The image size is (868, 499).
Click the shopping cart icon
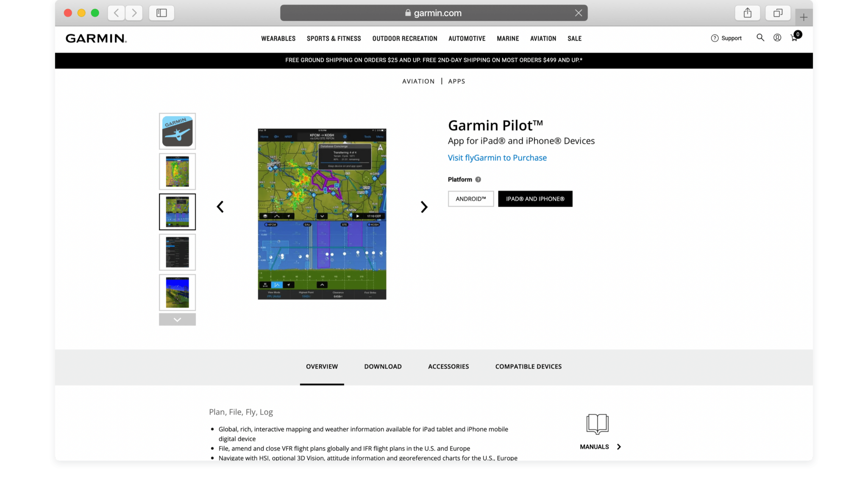click(x=794, y=38)
